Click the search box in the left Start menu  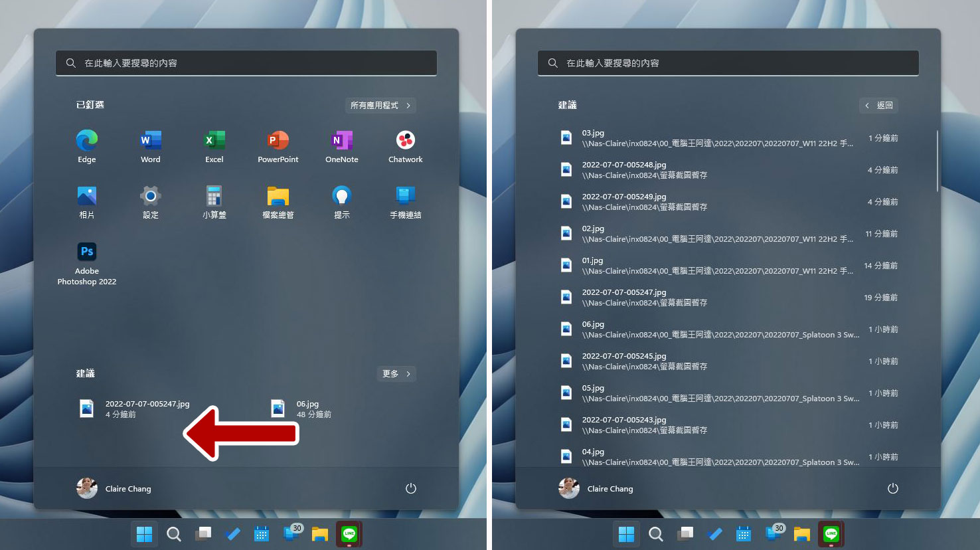(246, 63)
